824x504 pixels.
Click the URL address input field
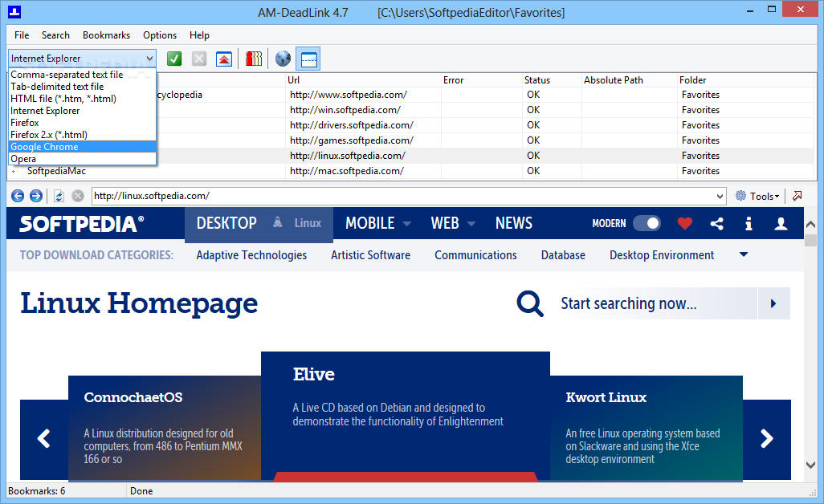[x=403, y=196]
